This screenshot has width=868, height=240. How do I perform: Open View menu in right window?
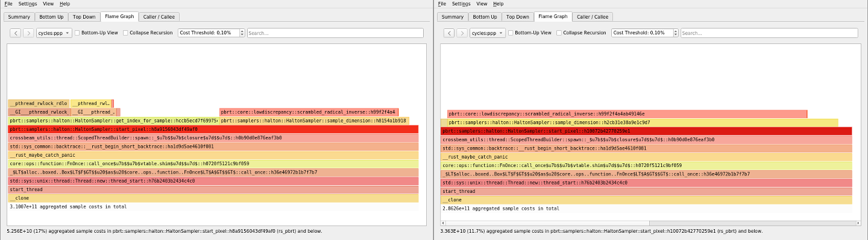point(482,4)
